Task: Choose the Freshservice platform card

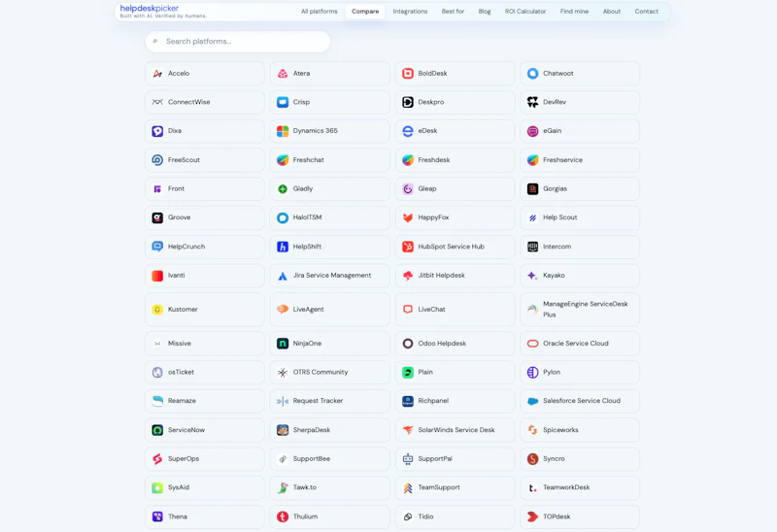Action: coord(580,160)
